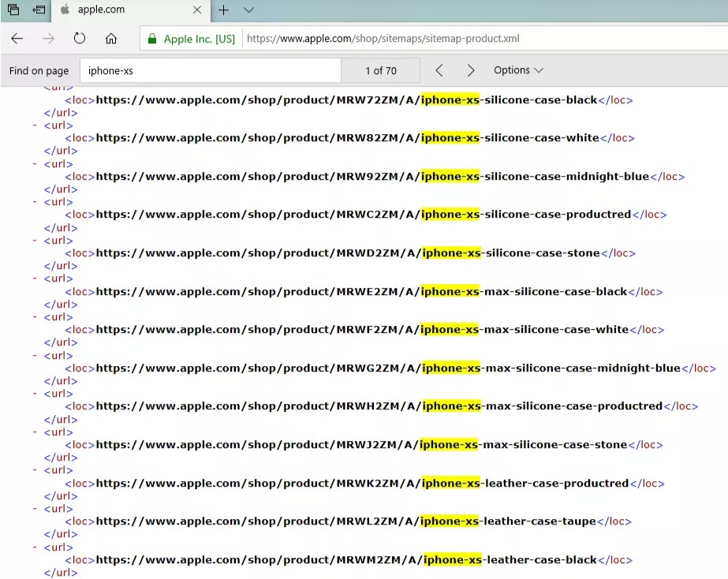Go to the previous iphone-xs match
This screenshot has width=728, height=579.
pos(439,70)
